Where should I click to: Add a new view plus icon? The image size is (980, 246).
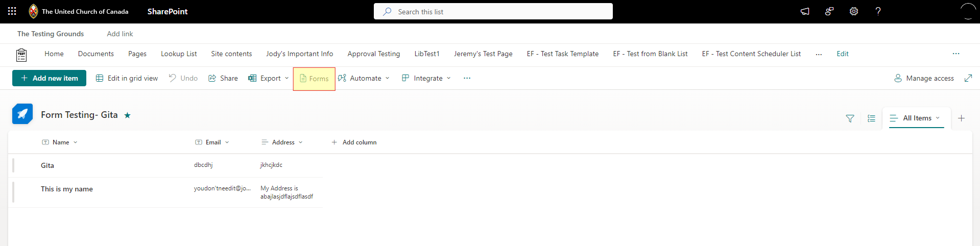961,118
